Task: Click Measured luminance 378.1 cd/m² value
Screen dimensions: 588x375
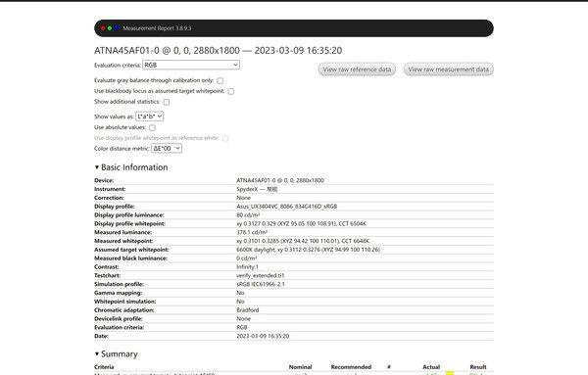Action: point(252,232)
